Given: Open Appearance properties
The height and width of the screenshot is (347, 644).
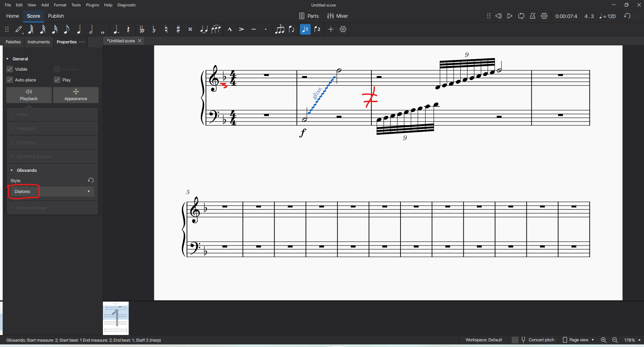Looking at the screenshot, I should tap(75, 95).
